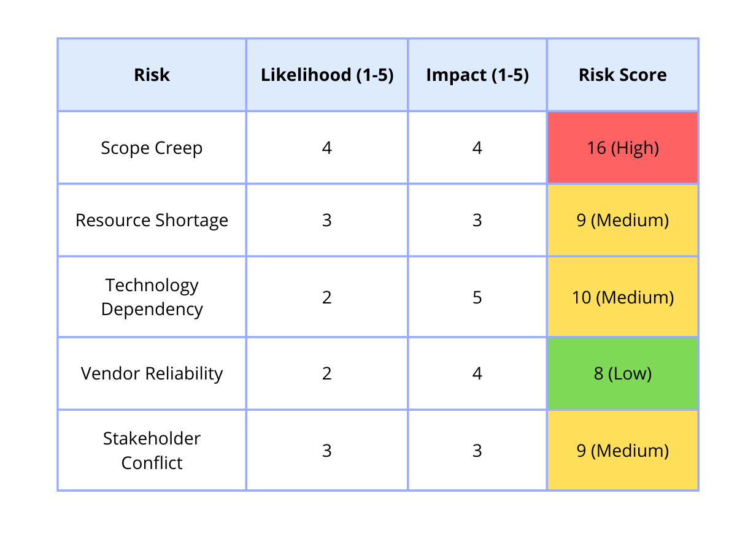This screenshot has width=756, height=534.
Task: Select the Risk Score header cell
Action: coord(622,75)
